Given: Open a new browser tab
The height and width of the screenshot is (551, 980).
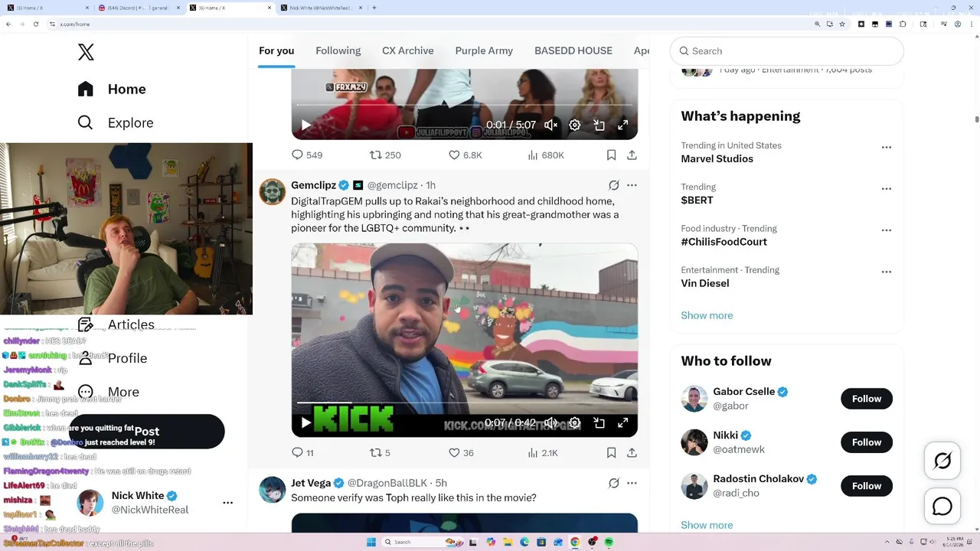Looking at the screenshot, I should click(x=374, y=8).
